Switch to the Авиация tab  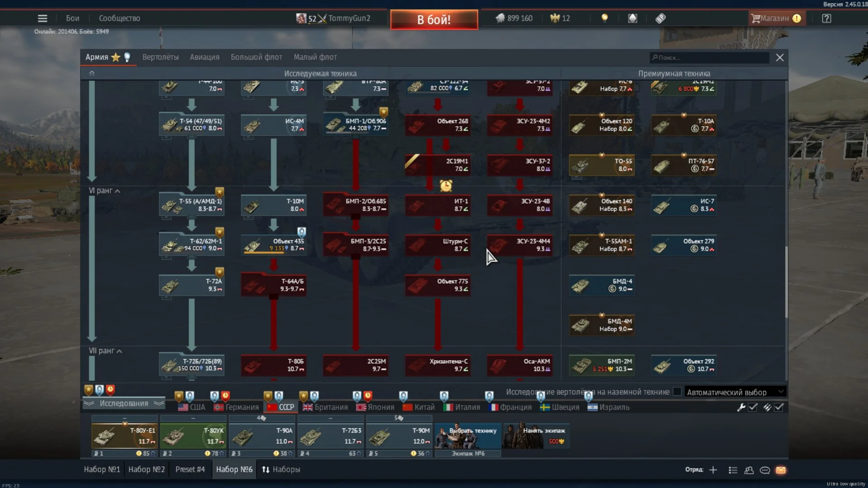[x=204, y=57]
